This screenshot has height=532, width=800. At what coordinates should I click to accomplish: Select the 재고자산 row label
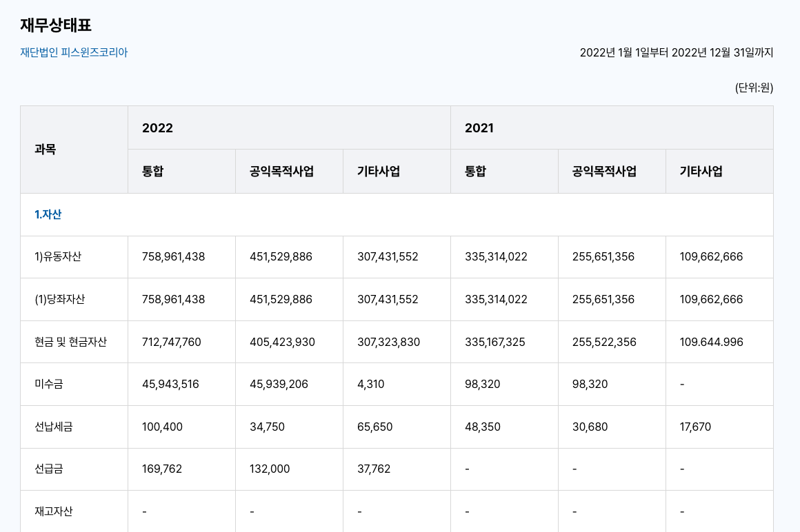tap(53, 511)
